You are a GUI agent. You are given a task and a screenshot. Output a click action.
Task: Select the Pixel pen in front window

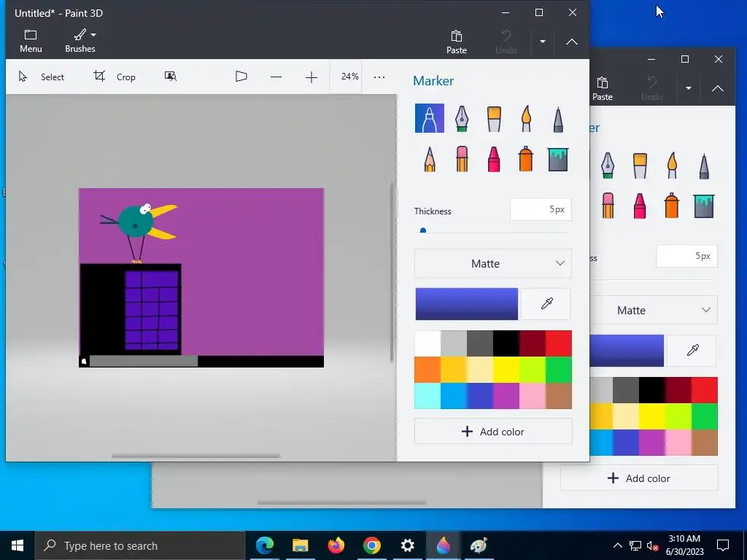[x=558, y=118]
